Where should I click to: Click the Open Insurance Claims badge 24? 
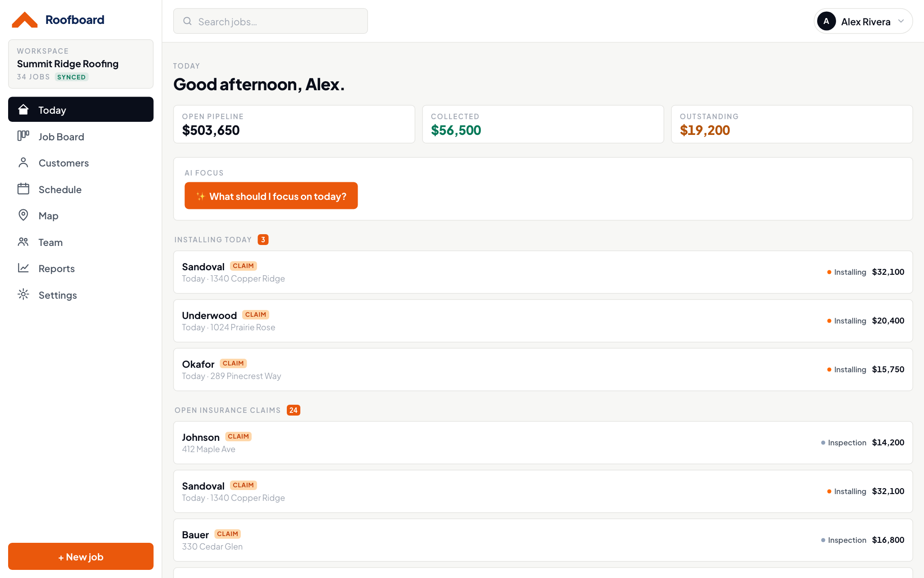coord(294,410)
